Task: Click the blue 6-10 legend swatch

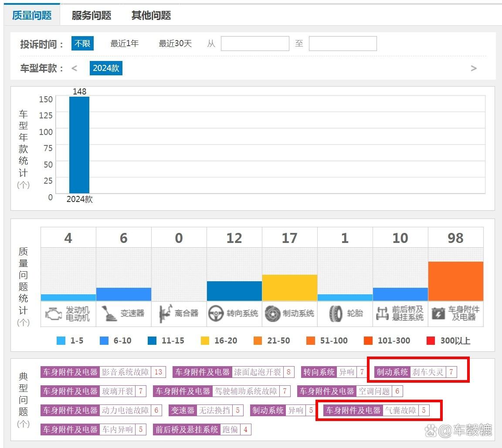Action: 104,340
